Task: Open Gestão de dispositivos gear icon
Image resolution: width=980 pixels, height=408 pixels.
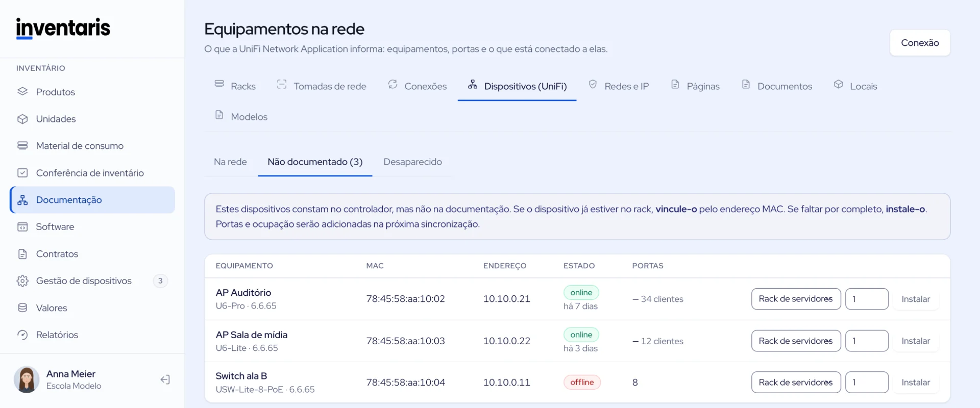Action: pyautogui.click(x=22, y=281)
